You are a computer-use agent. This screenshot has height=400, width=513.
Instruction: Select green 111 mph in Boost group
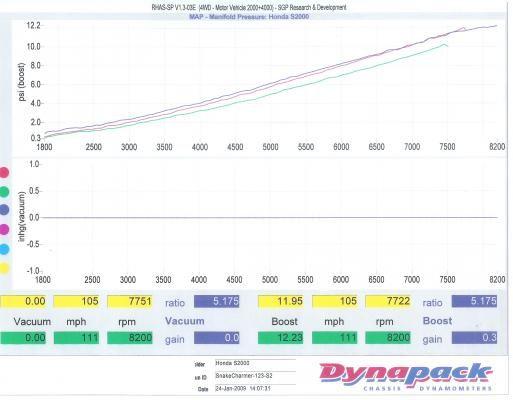(335, 338)
